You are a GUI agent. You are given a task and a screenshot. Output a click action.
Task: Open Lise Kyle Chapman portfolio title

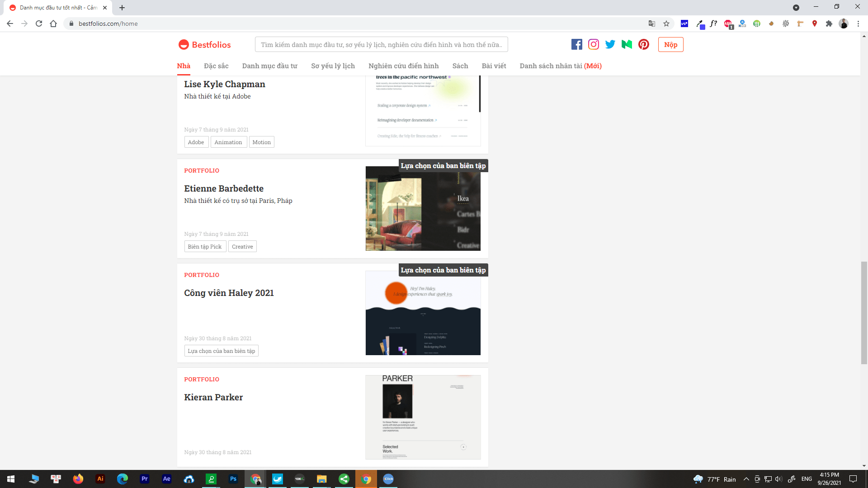coord(225,84)
